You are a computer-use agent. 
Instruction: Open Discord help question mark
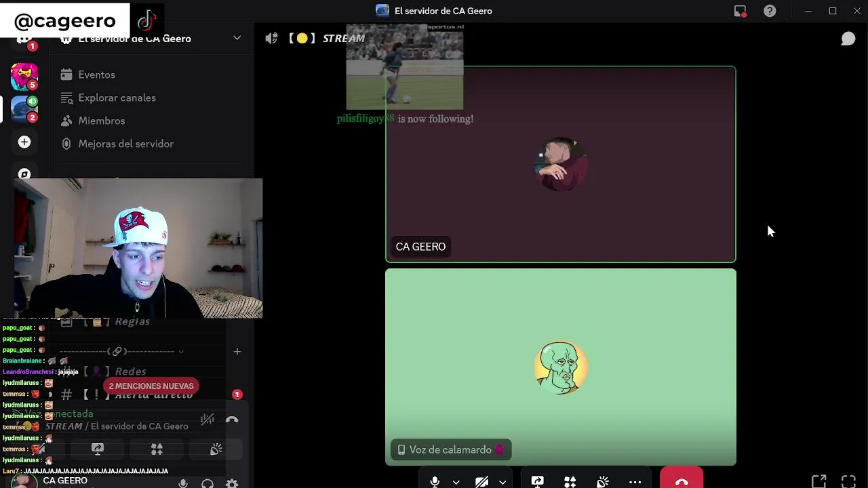[x=770, y=11]
